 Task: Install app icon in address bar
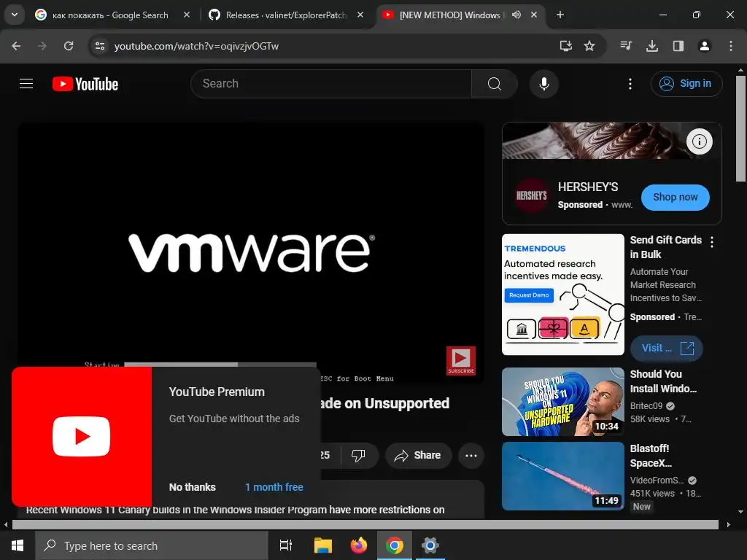[x=565, y=46]
